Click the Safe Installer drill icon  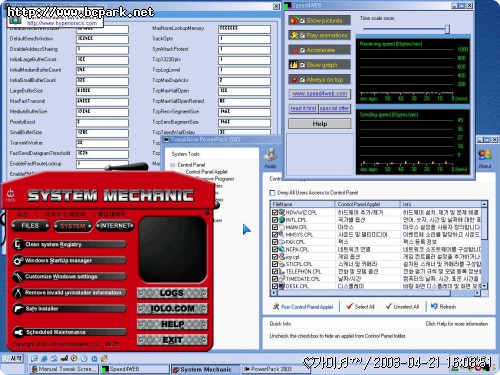[18, 309]
